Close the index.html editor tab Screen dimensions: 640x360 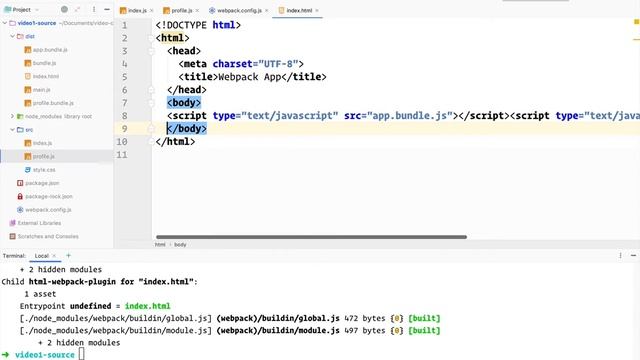[317, 11]
